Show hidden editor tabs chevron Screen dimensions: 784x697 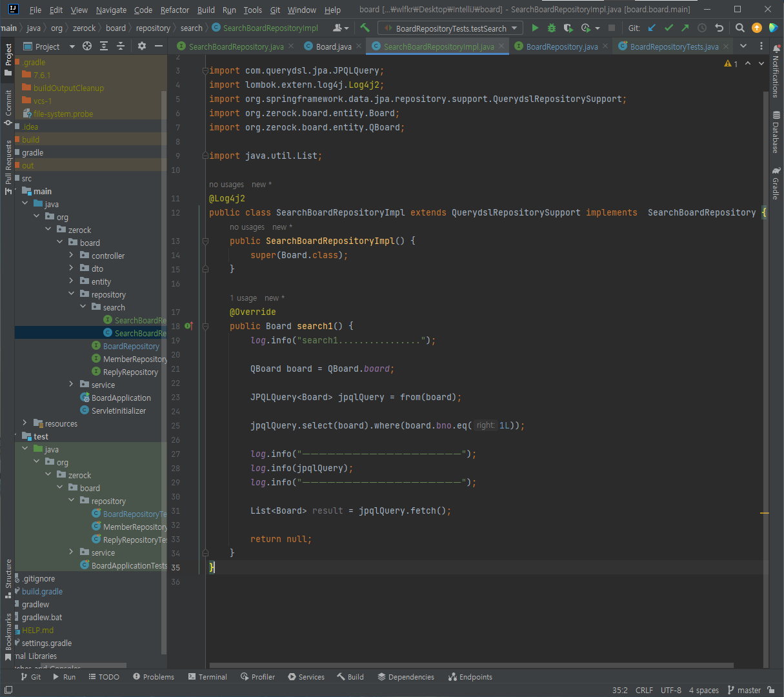743,46
